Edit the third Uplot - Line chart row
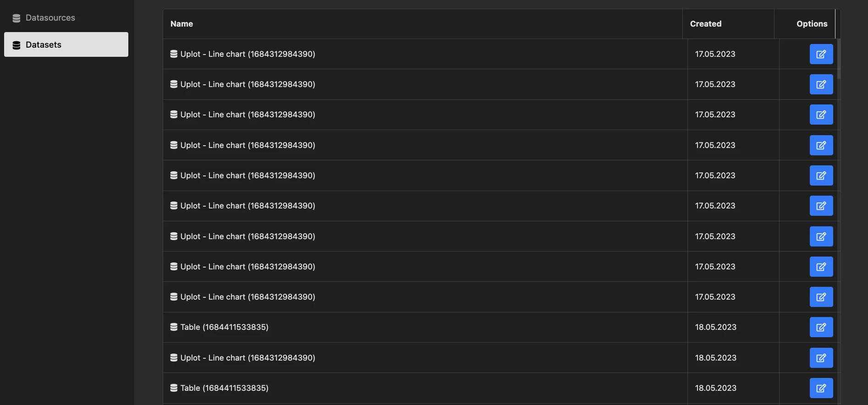 (821, 115)
